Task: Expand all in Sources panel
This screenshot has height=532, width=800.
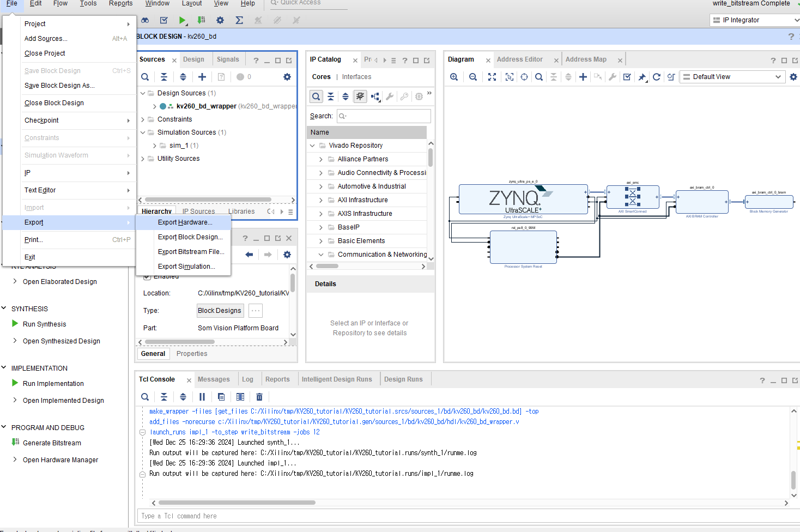Action: (183, 77)
